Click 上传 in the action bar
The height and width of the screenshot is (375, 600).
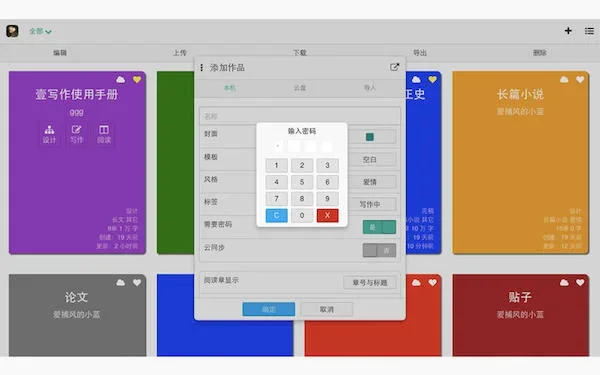point(180,53)
